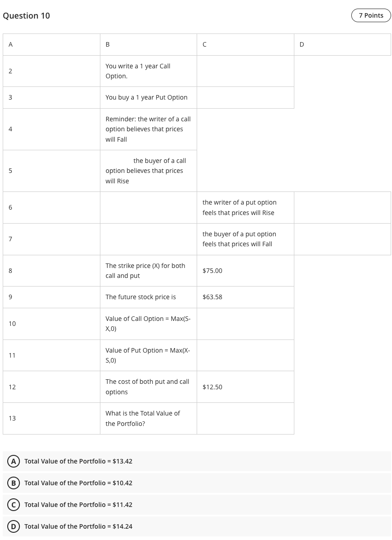Select column header D in the table
The width and height of the screenshot is (392, 540).
(342, 44)
